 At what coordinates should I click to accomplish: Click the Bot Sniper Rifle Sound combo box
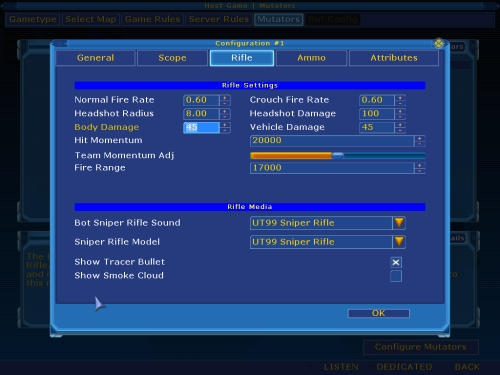click(x=328, y=223)
